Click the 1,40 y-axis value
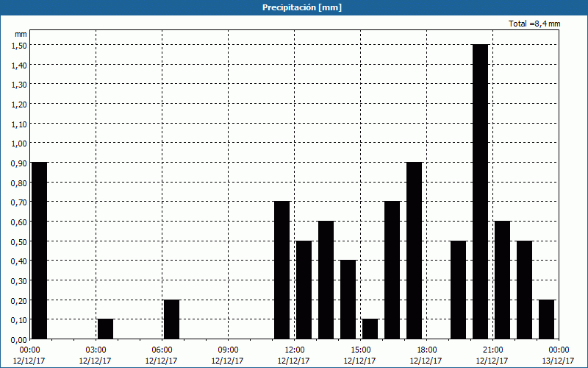The height and width of the screenshot is (368, 588). click(x=19, y=65)
